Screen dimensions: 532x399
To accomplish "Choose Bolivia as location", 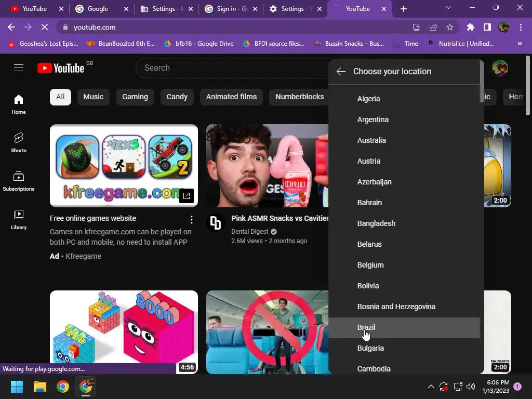I will click(404, 286).
